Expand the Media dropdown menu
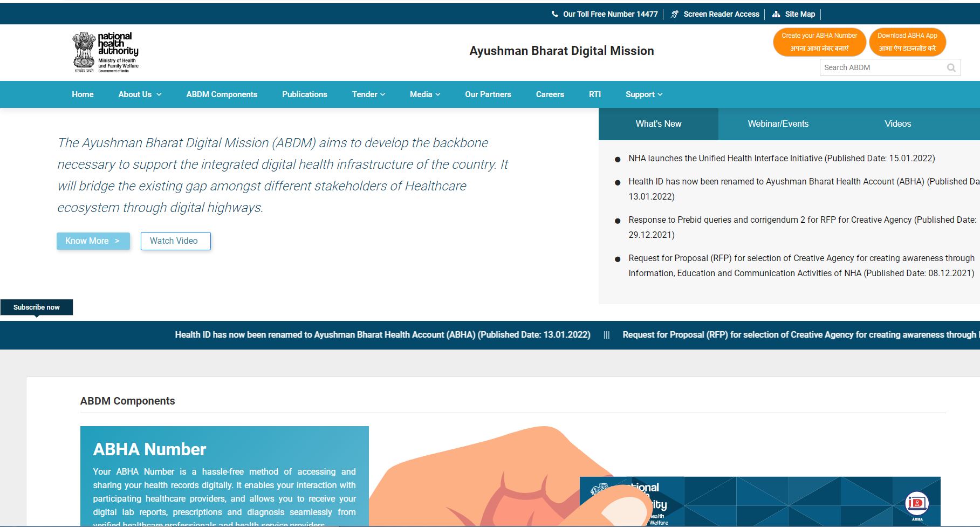The height and width of the screenshot is (527, 980). (x=425, y=94)
